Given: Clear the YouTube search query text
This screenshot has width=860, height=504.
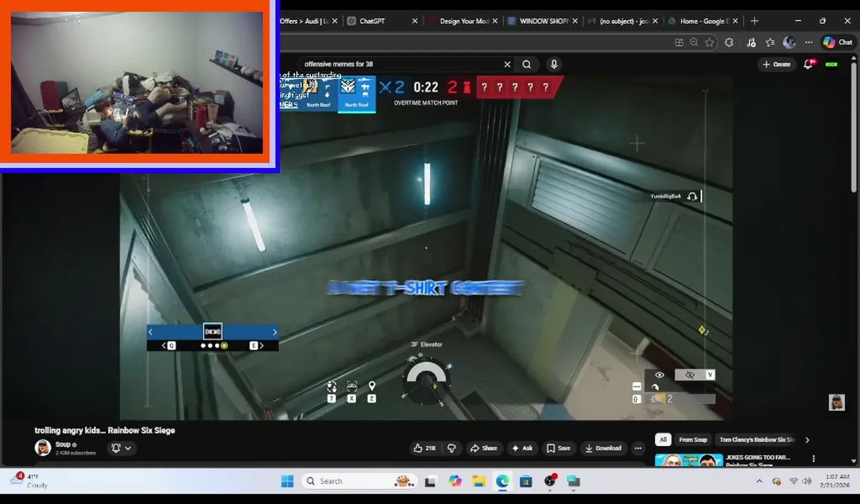Looking at the screenshot, I should [x=507, y=64].
